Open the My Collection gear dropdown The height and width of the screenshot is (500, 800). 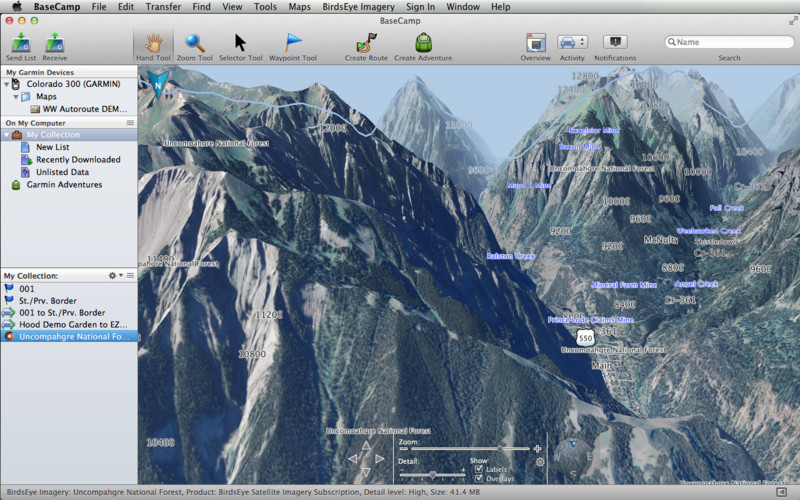(115, 276)
